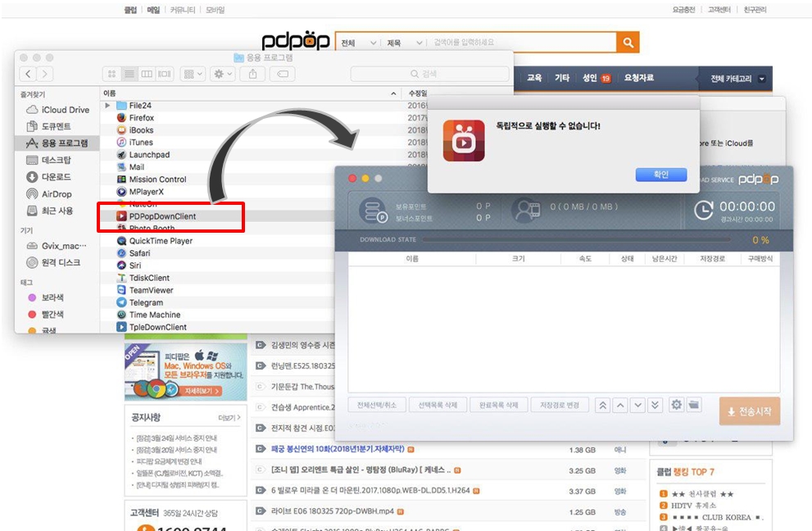Click 완료목록 삭제 in the download client
Image resolution: width=812 pixels, height=531 pixels.
[498, 405]
